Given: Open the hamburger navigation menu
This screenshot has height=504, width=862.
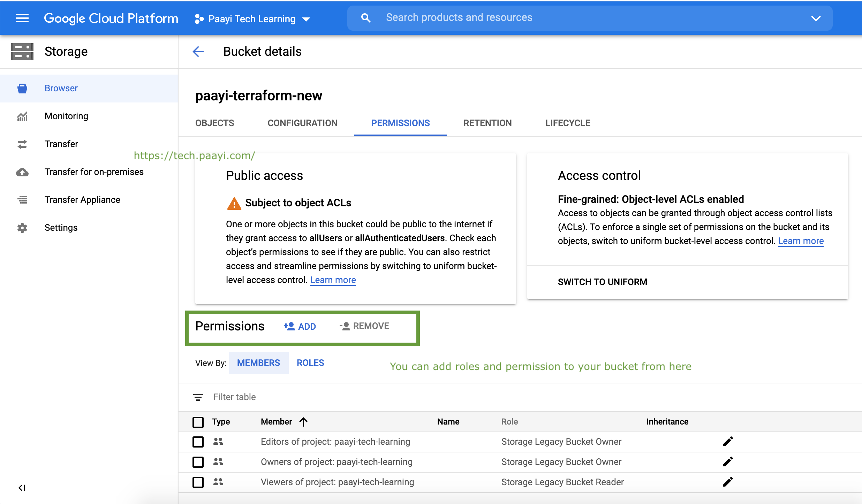Looking at the screenshot, I should click(22, 18).
